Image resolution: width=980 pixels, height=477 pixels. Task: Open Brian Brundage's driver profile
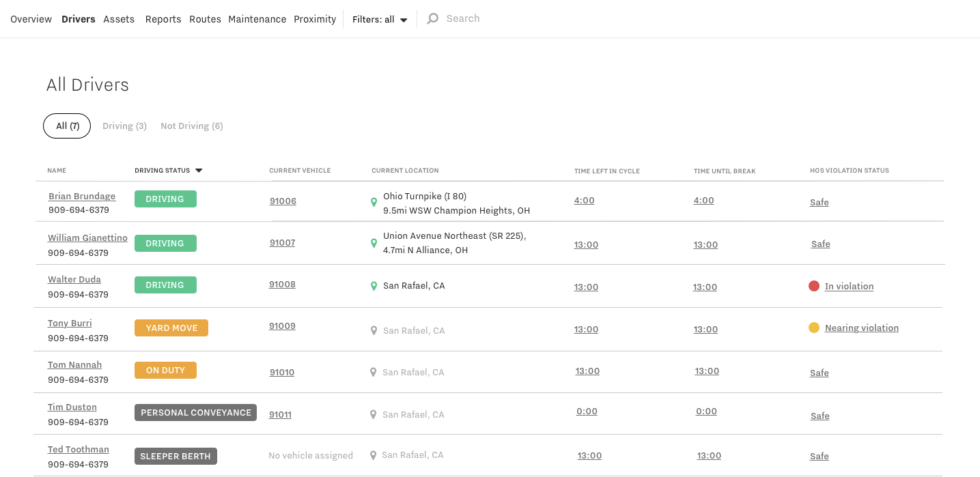[82, 196]
